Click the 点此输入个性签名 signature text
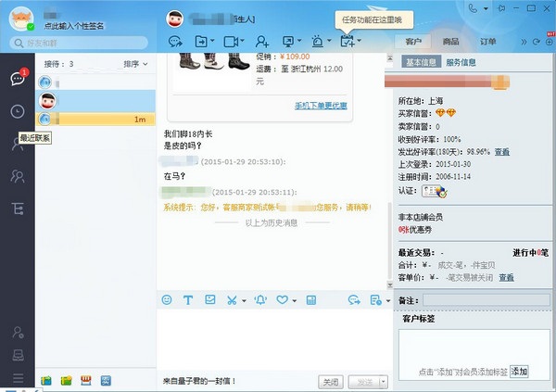Image resolution: width=556 pixels, height=392 pixels. point(74,26)
